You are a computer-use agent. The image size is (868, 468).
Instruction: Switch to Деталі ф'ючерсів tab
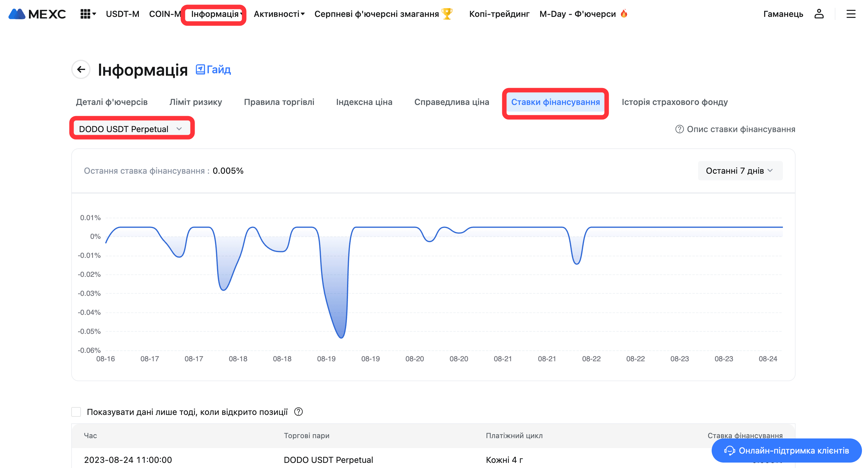tap(112, 102)
